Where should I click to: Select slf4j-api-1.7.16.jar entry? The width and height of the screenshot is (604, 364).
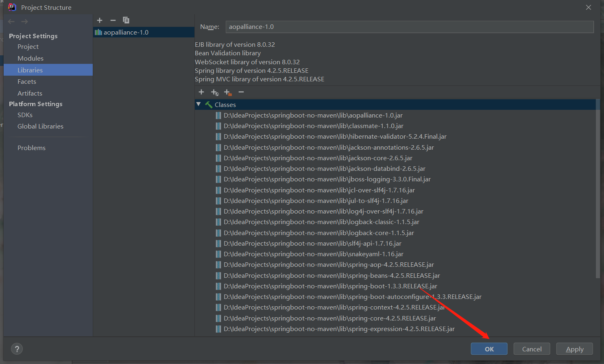click(312, 244)
